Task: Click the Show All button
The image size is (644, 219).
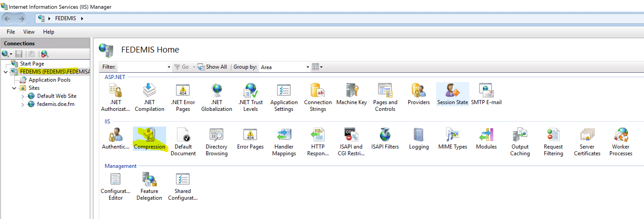Action: (x=212, y=67)
